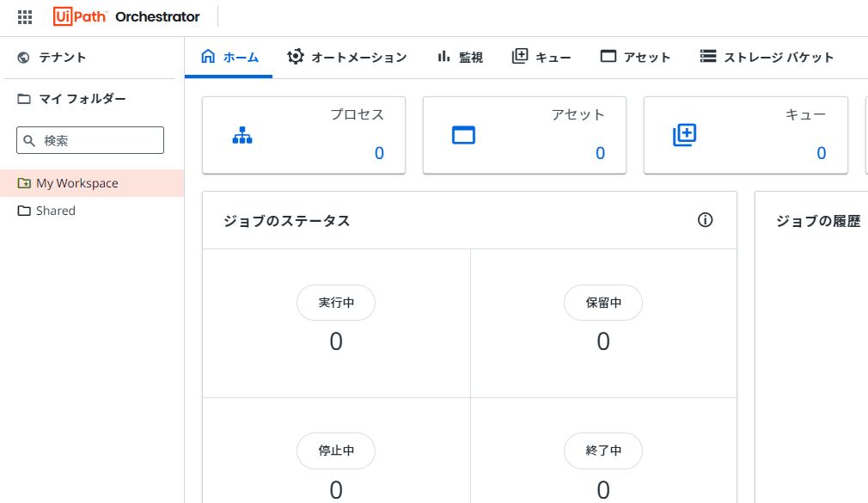
Task: Open the app launcher grid
Action: click(24, 16)
